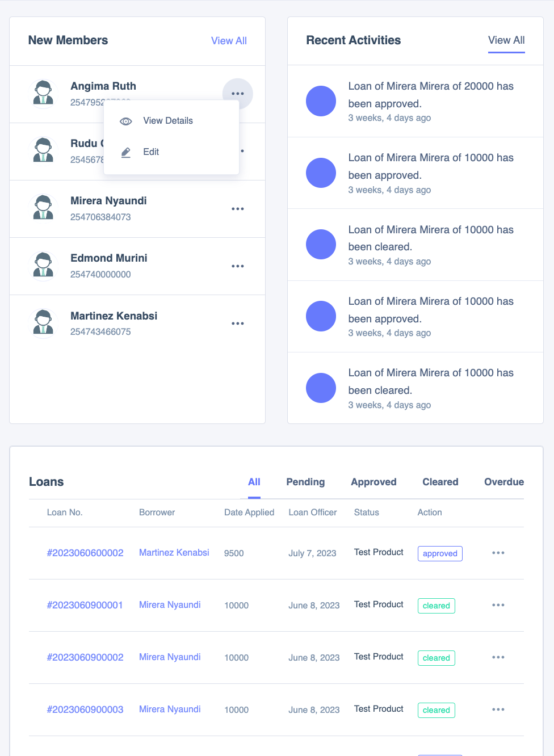Switch to the Pending loans tab
The height and width of the screenshot is (756, 554).
(x=305, y=482)
